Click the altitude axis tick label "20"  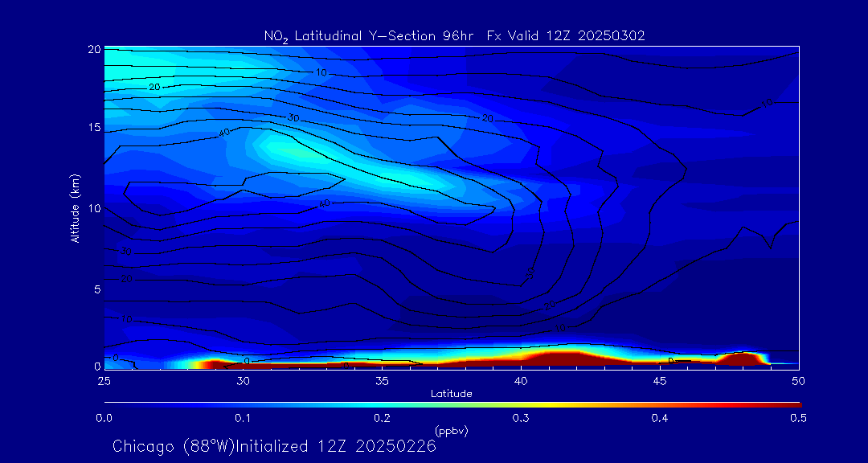(94, 49)
